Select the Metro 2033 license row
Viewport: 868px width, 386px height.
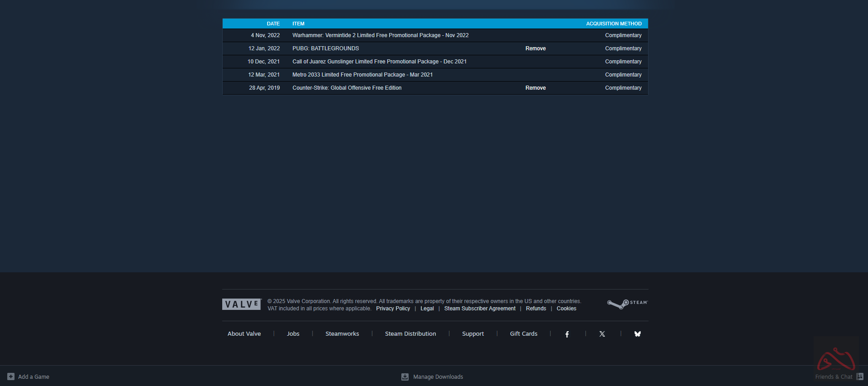pyautogui.click(x=362, y=75)
